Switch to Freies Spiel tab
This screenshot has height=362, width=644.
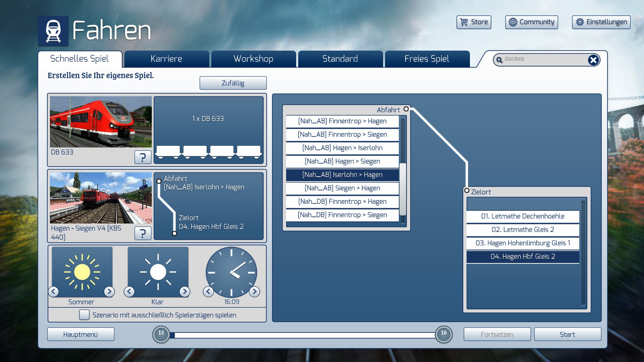pyautogui.click(x=427, y=59)
